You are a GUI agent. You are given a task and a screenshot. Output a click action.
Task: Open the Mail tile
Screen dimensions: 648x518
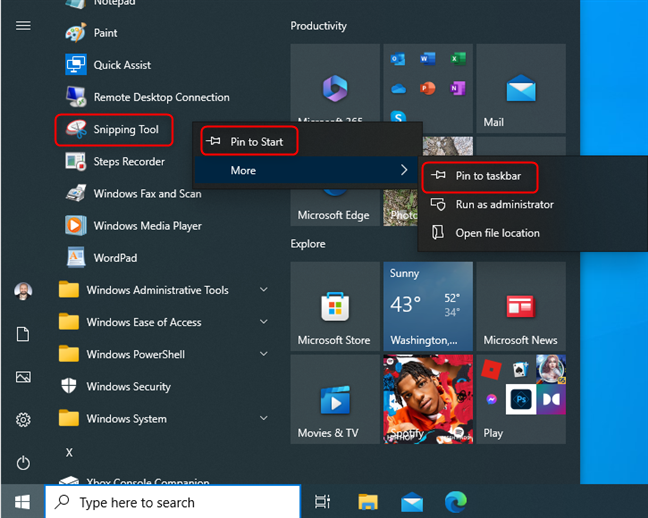[520, 90]
